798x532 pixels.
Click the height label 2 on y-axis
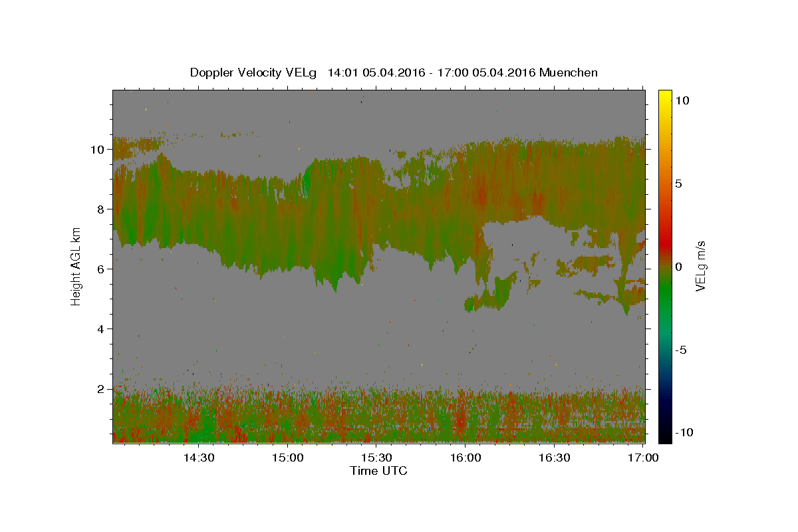101,389
